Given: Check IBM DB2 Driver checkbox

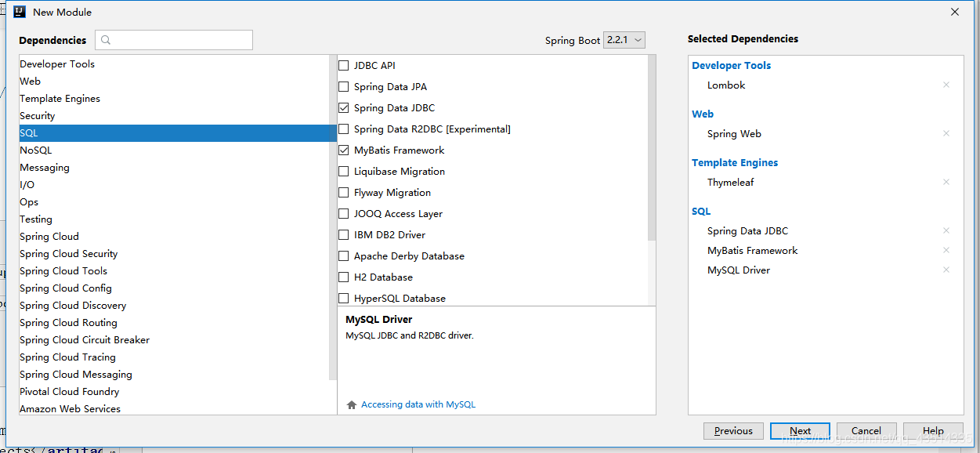Looking at the screenshot, I should click(x=343, y=234).
